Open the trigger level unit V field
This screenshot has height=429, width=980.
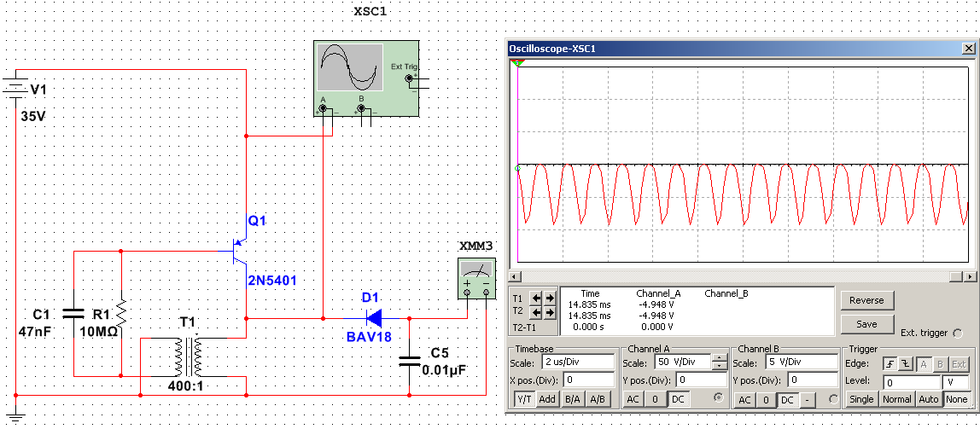pos(956,381)
